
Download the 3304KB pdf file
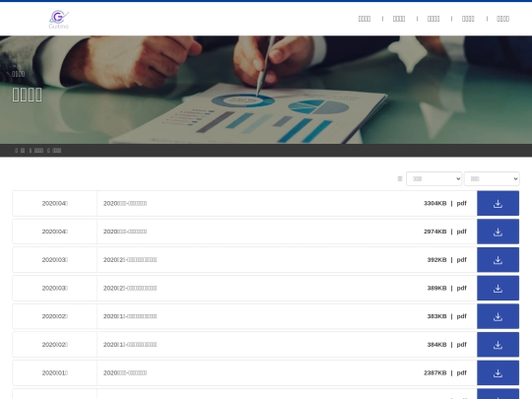point(498,203)
